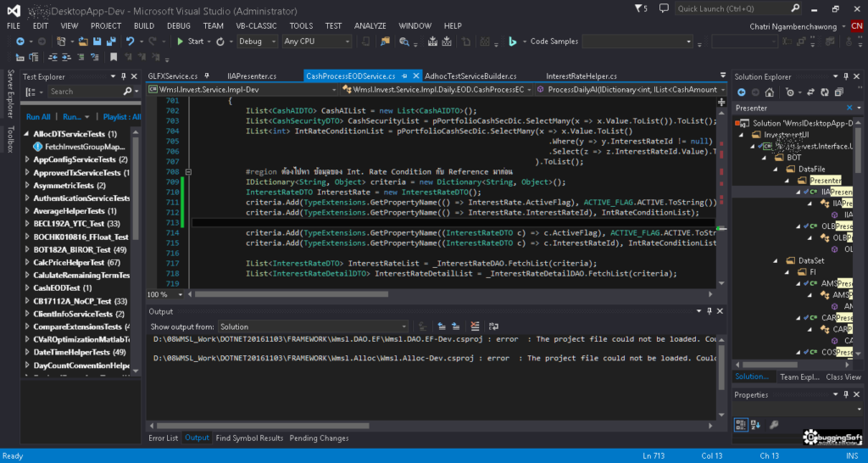Click the Bing Code Samples icon

pyautogui.click(x=513, y=42)
